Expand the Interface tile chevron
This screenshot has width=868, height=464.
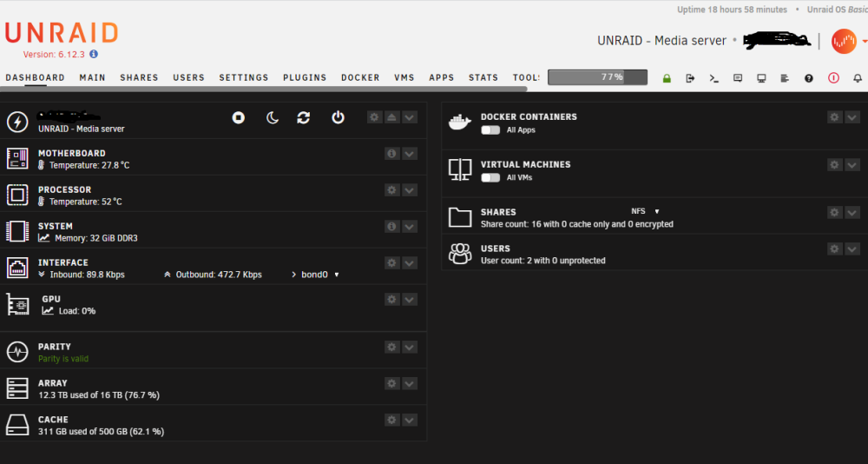(x=410, y=262)
